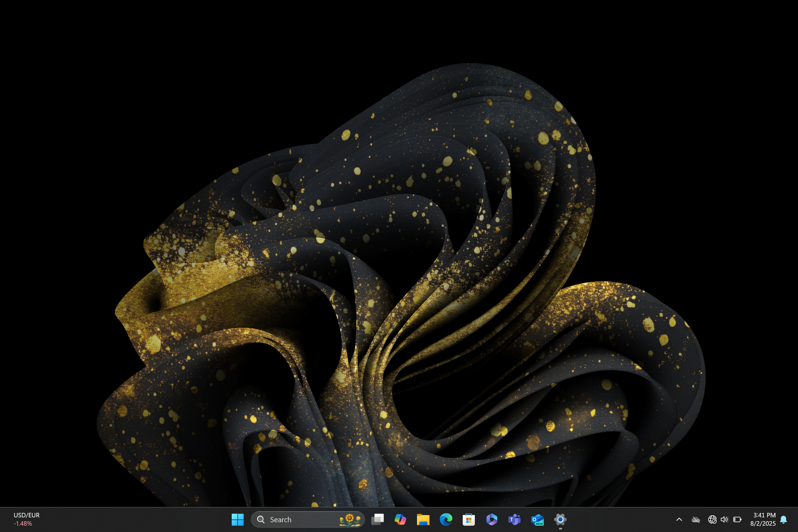
Task: Click the OneDrive cloud icon in system tray
Action: pyautogui.click(x=696, y=519)
